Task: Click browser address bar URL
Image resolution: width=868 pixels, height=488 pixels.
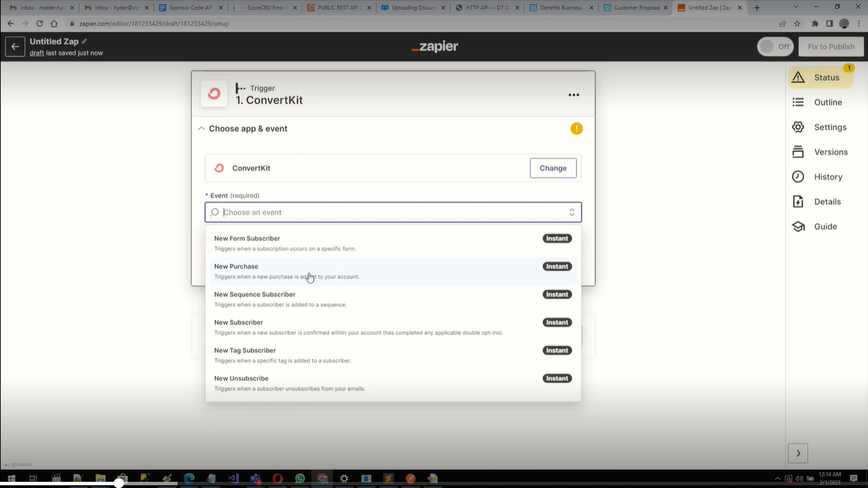Action: pos(154,23)
